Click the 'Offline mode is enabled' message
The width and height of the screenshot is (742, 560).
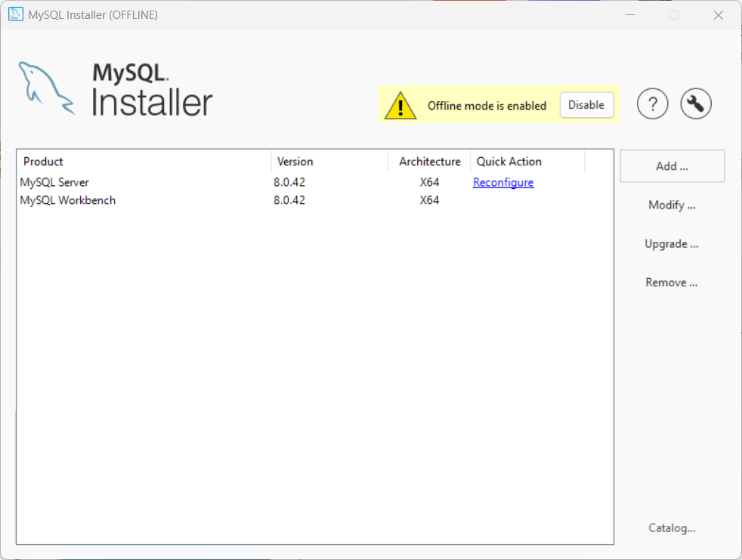click(x=487, y=106)
